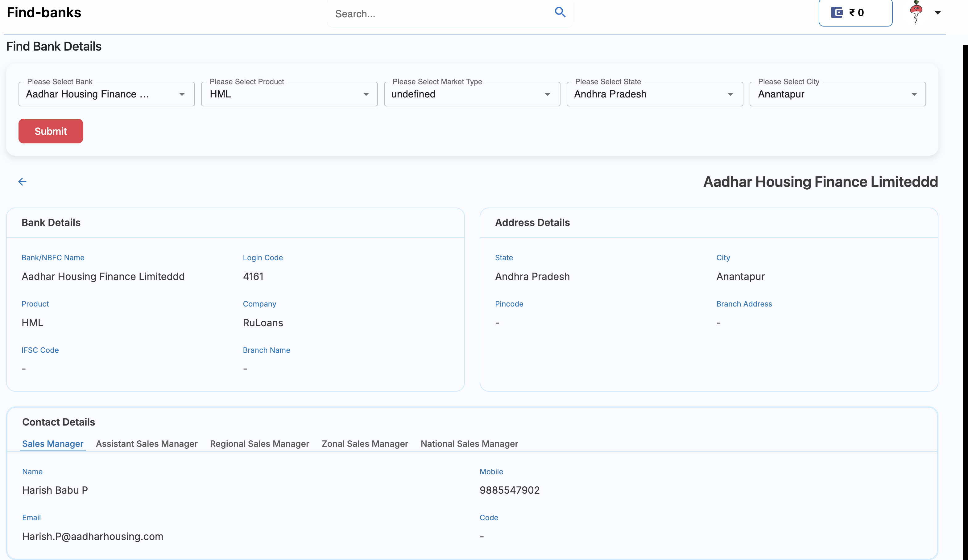Image resolution: width=968 pixels, height=560 pixels.
Task: Expand the Please Select Bank dropdown
Action: [x=106, y=94]
